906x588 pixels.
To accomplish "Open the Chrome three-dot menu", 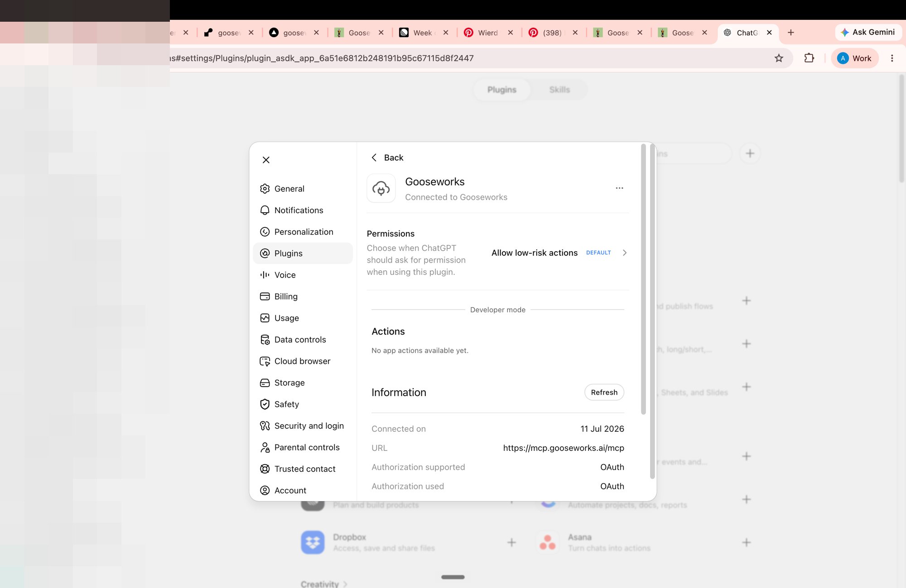I will click(892, 58).
